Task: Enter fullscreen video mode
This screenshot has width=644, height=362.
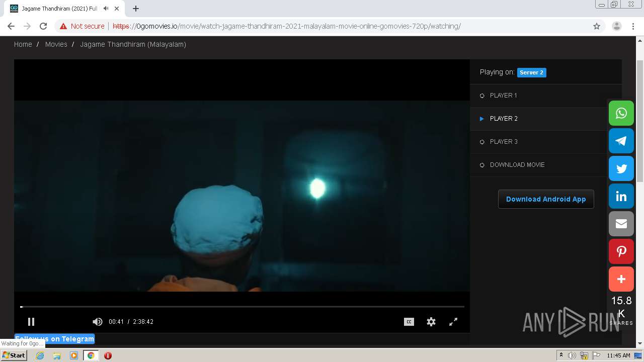Action: coord(453,322)
